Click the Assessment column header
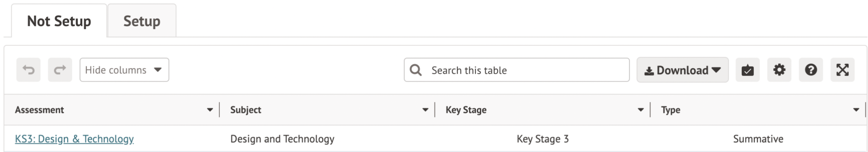Screen dimensions: 868x152 pyautogui.click(x=40, y=110)
